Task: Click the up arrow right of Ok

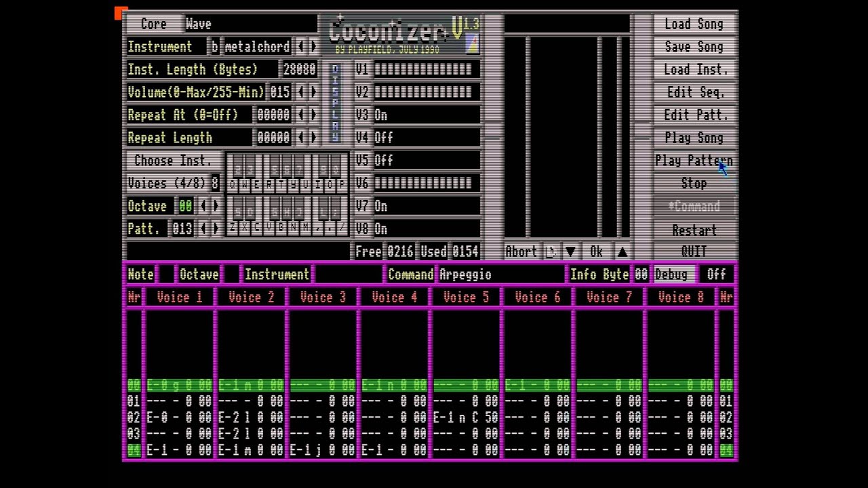Action: (622, 252)
